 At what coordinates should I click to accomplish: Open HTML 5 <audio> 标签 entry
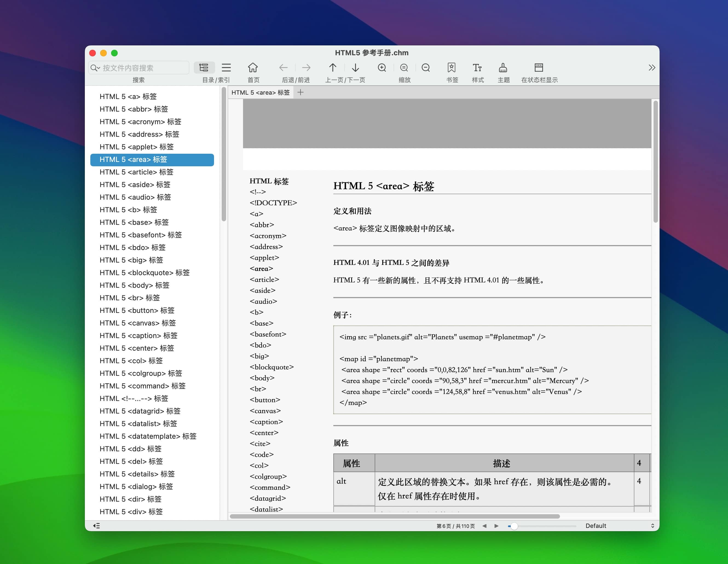pos(152,197)
